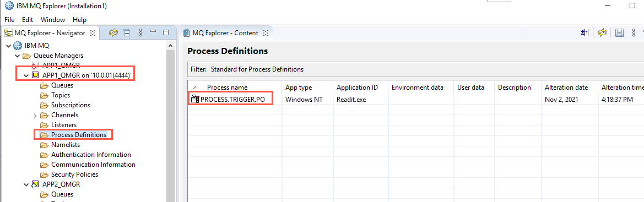Maximize the Navigator panel
This screenshot has height=202, width=644.
click(166, 32)
